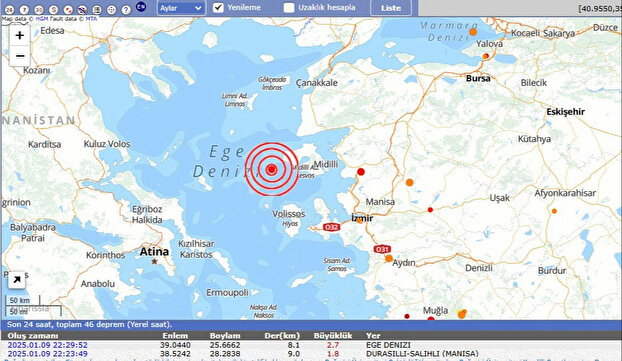Click the round S icon
The image size is (622, 361).
point(54,10)
